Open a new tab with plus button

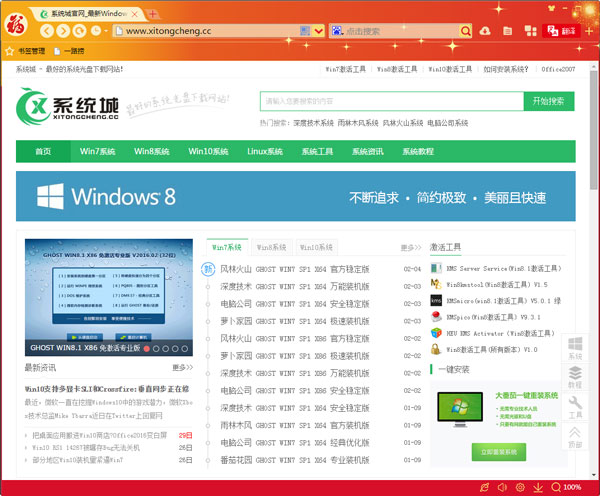click(153, 14)
